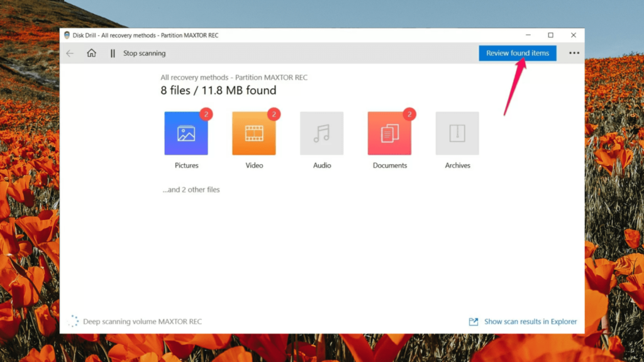Image resolution: width=644 pixels, height=362 pixels.
Task: Open Show scan results in Explorer
Action: coord(530,321)
